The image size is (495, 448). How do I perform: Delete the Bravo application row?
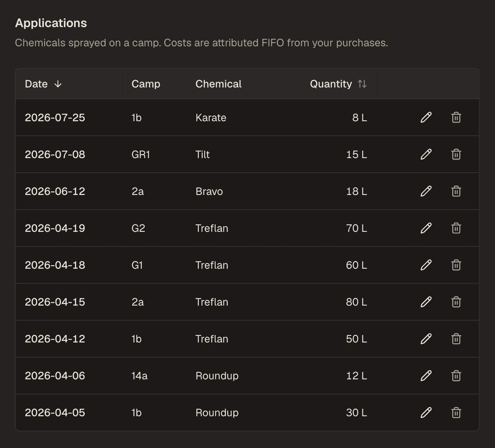point(456,191)
